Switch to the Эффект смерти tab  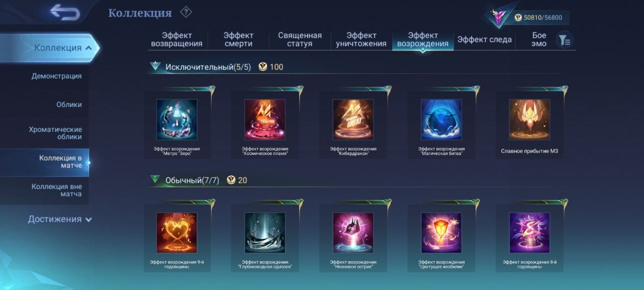(238, 40)
